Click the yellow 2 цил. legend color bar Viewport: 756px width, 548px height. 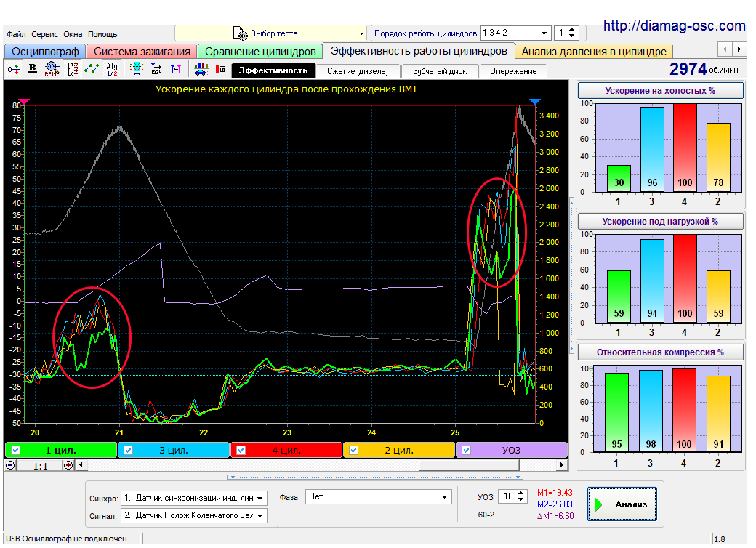click(x=399, y=450)
